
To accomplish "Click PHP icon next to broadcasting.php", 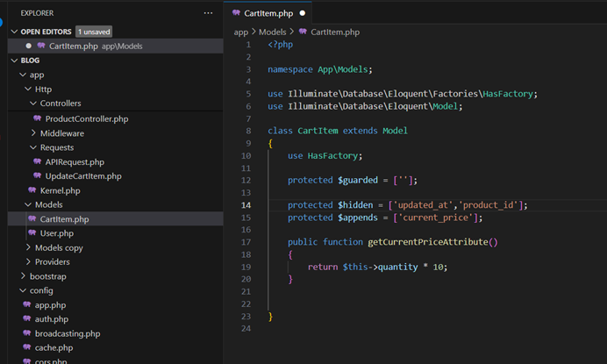I will tap(27, 333).
